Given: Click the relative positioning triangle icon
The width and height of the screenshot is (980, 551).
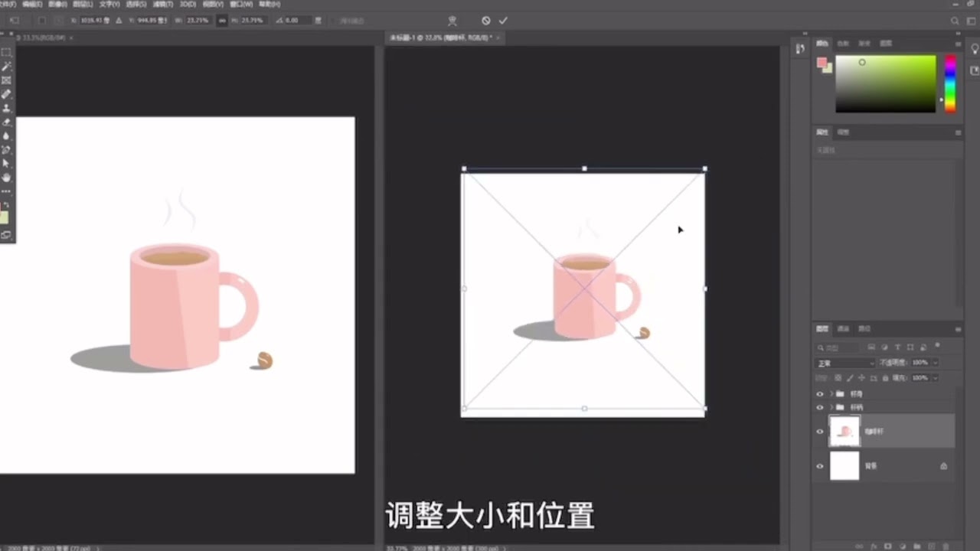Looking at the screenshot, I should coord(119,21).
